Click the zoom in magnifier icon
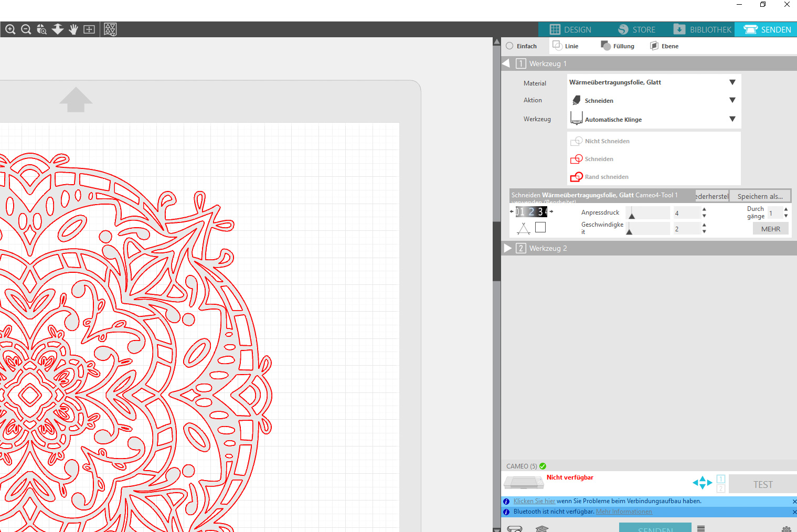This screenshot has height=532, width=797. click(10, 29)
